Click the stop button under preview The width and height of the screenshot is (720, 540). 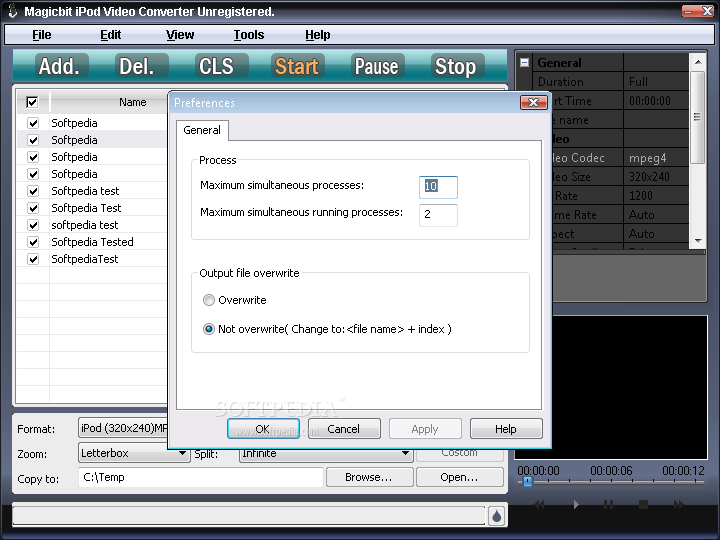[643, 505]
